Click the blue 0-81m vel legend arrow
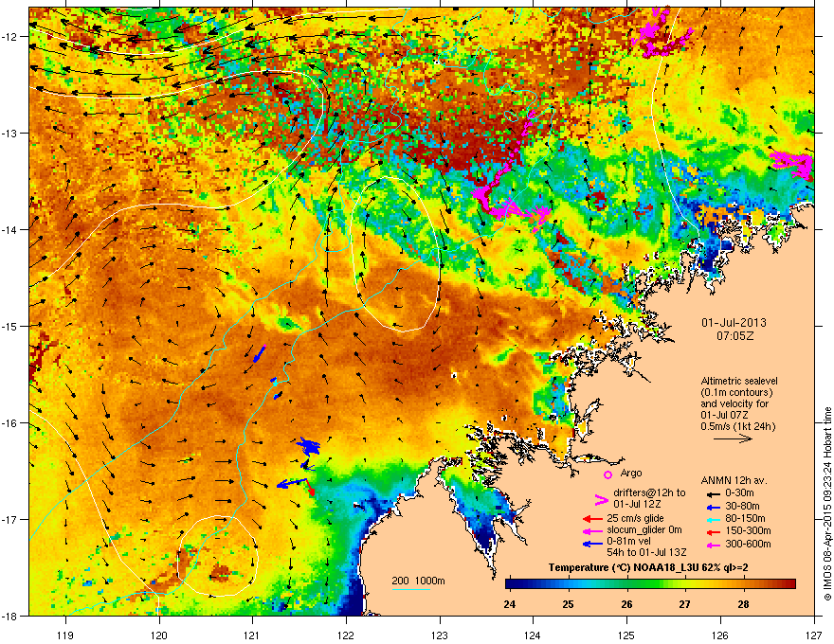 point(592,545)
